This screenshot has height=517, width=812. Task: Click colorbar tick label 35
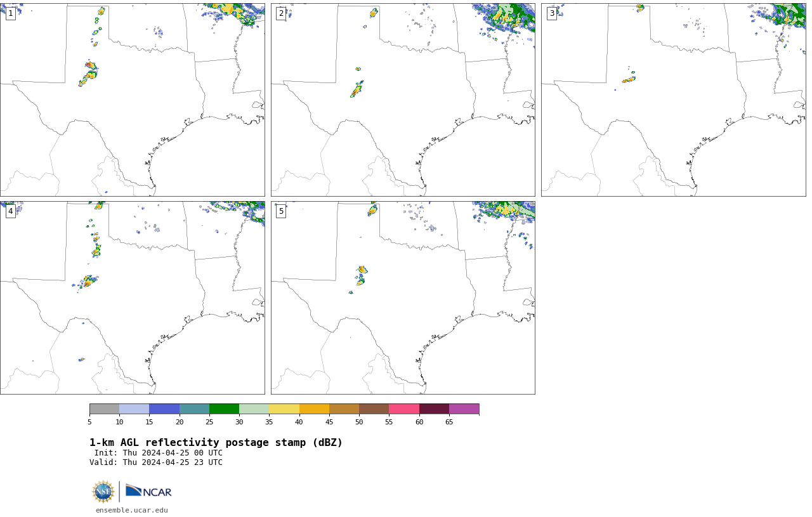coord(269,422)
